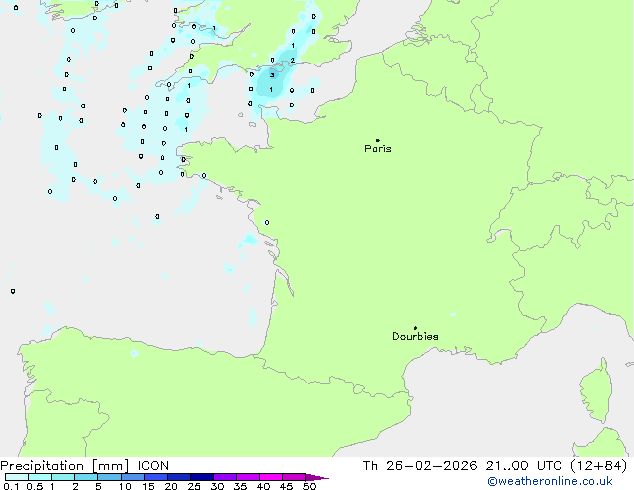Click the Paris location dot marker
The height and width of the screenshot is (490, 634).
tap(378, 140)
